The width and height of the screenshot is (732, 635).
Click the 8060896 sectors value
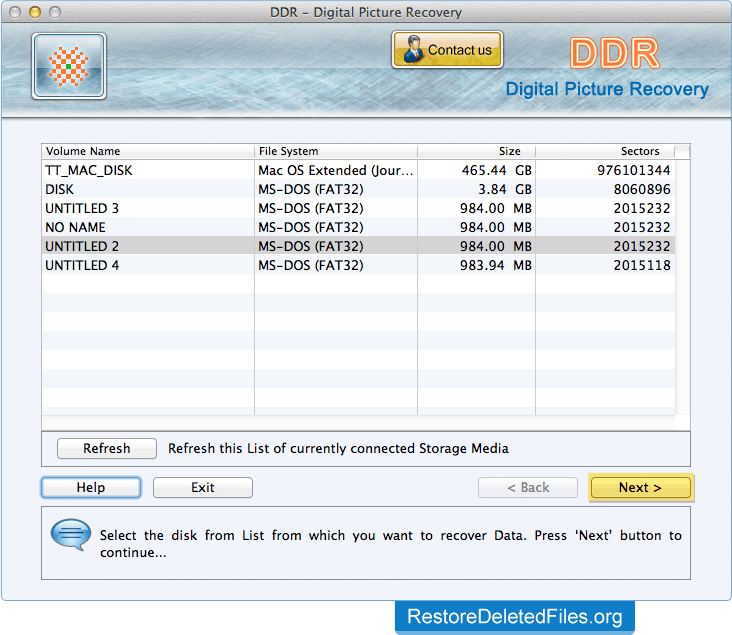[642, 189]
